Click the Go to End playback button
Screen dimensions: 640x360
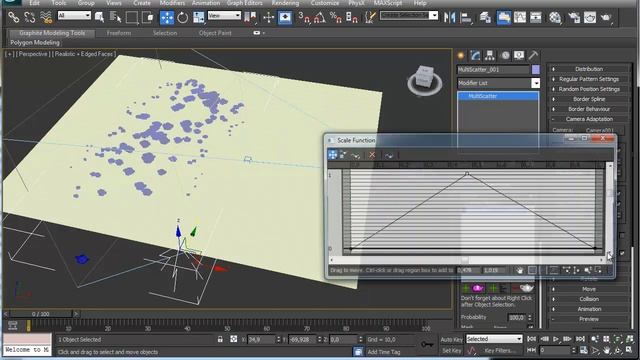click(x=580, y=339)
